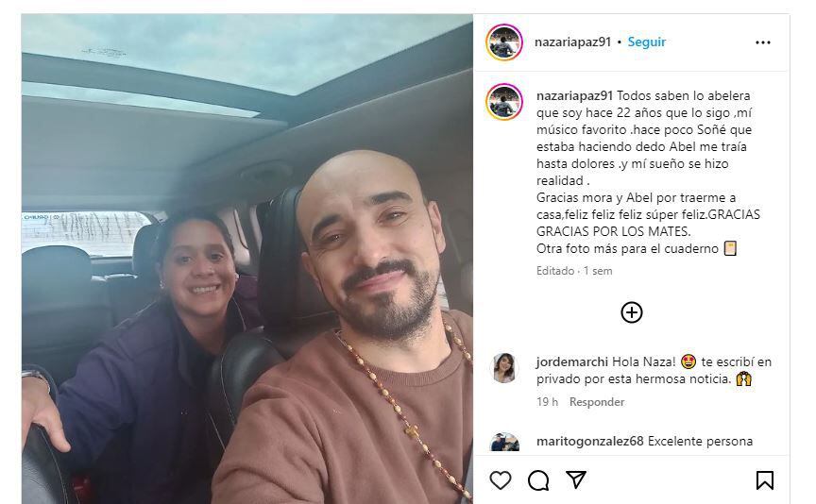Image resolution: width=816 pixels, height=504 pixels.
Task: View maritogonzalez68 profile avatar
Action: [x=504, y=442]
